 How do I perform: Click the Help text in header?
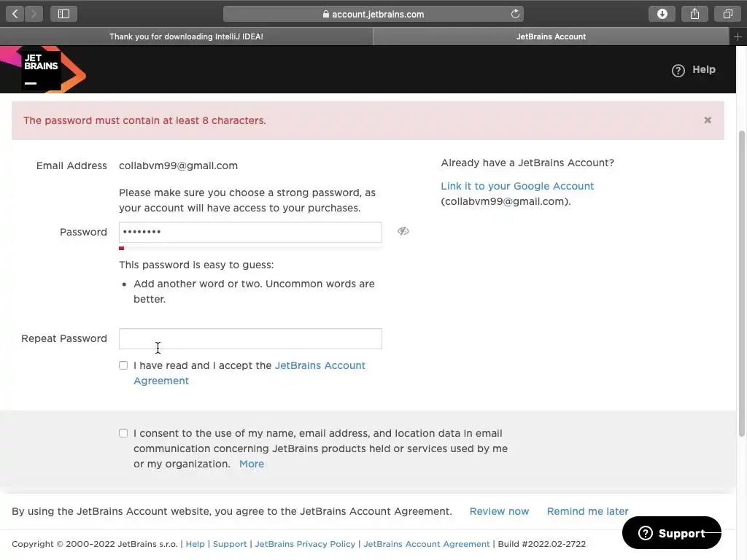(x=704, y=69)
